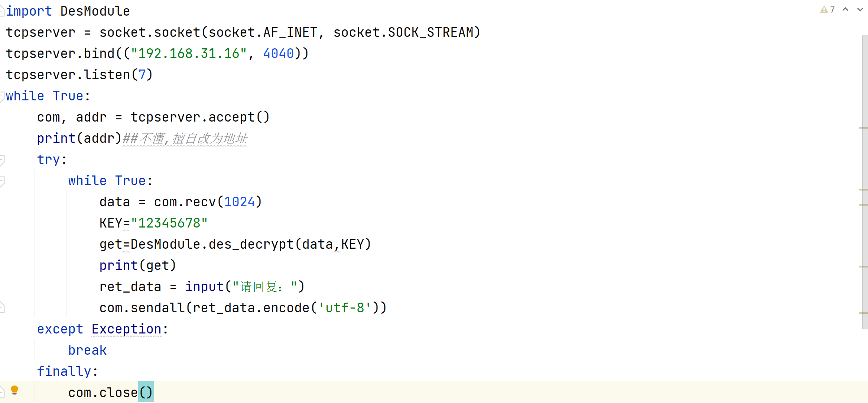Click the des_decrypt function call
This screenshot has height=403, width=868.
click(x=251, y=244)
